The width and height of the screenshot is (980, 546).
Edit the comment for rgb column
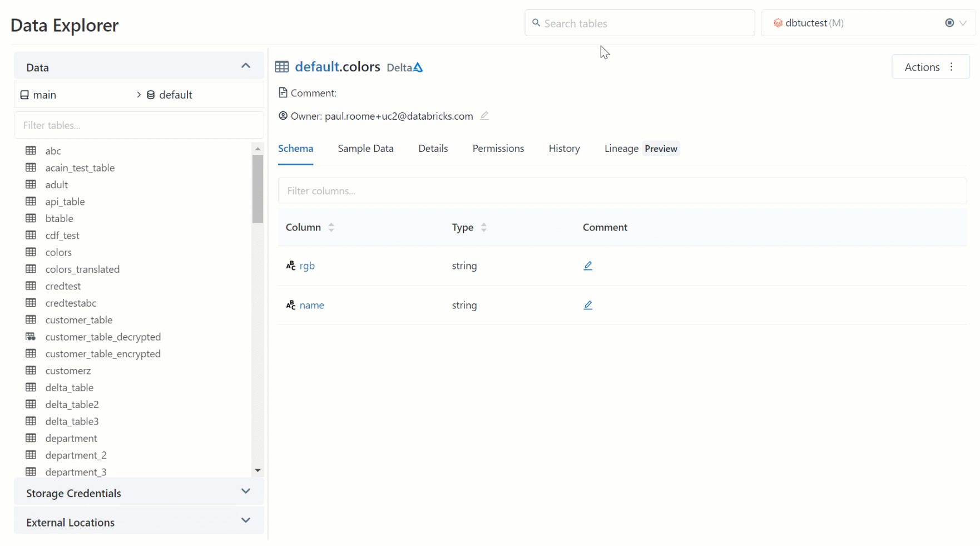click(x=588, y=266)
